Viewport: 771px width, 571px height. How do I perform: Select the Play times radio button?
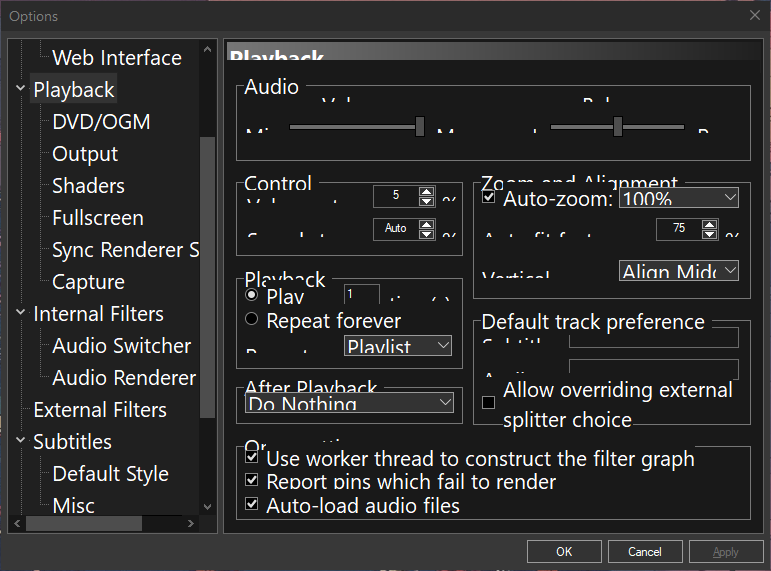pos(251,295)
